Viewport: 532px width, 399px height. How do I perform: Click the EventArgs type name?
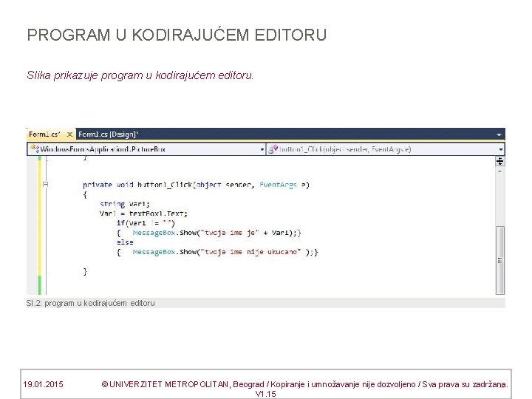click(x=278, y=185)
